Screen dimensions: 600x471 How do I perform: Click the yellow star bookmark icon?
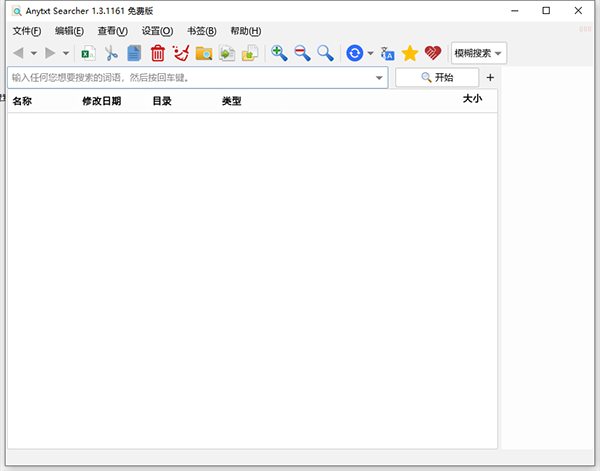410,53
